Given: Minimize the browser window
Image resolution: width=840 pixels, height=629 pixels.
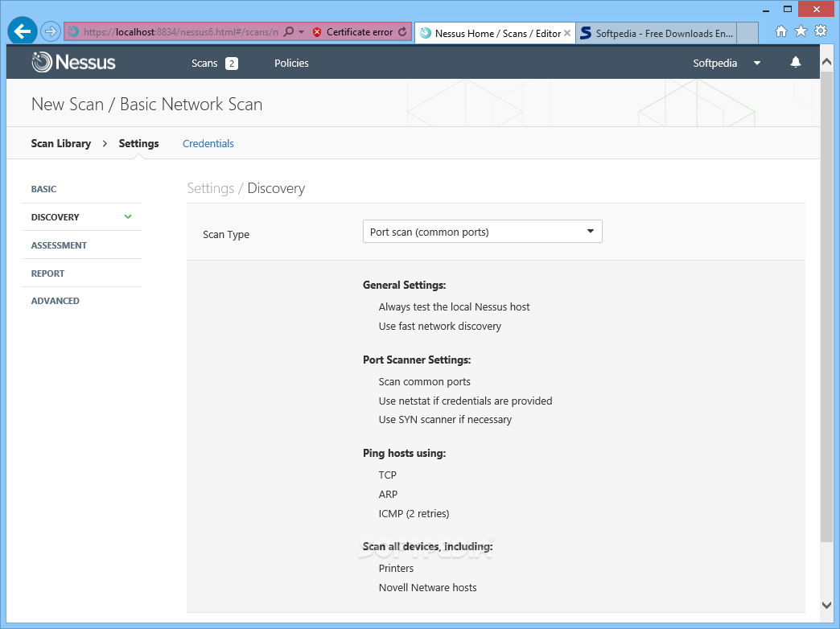Looking at the screenshot, I should click(767, 9).
